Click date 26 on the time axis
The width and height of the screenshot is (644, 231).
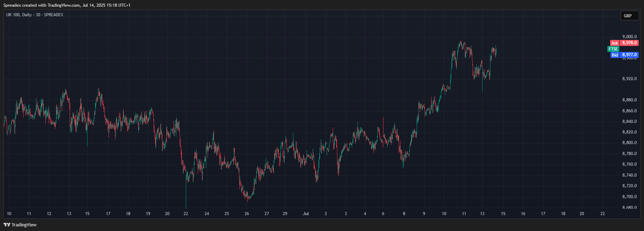[247, 214]
